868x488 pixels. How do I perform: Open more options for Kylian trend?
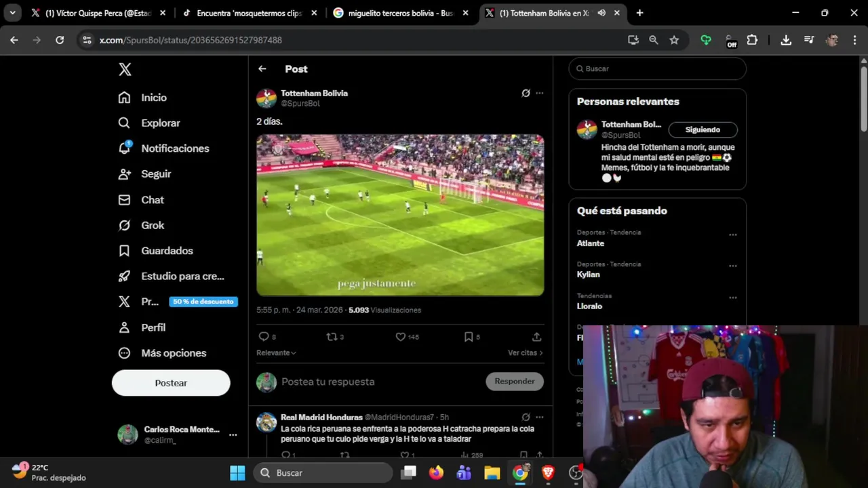(x=733, y=266)
